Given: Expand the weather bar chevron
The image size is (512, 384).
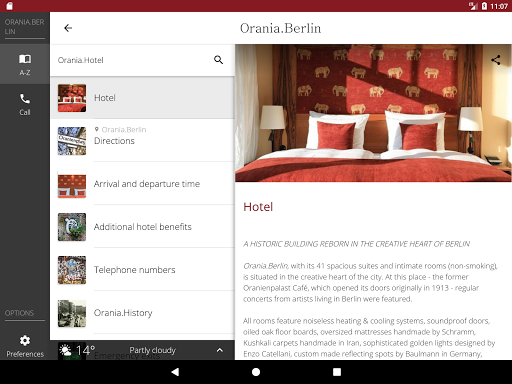Looking at the screenshot, I should (x=220, y=350).
